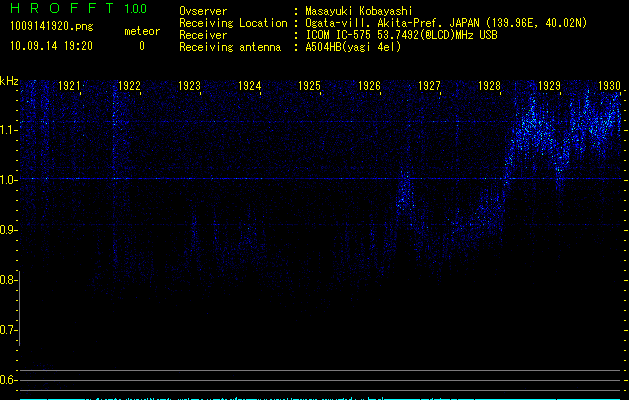This screenshot has width=629, height=400.
Task: Click the Ovserver label
Action: pos(203,11)
